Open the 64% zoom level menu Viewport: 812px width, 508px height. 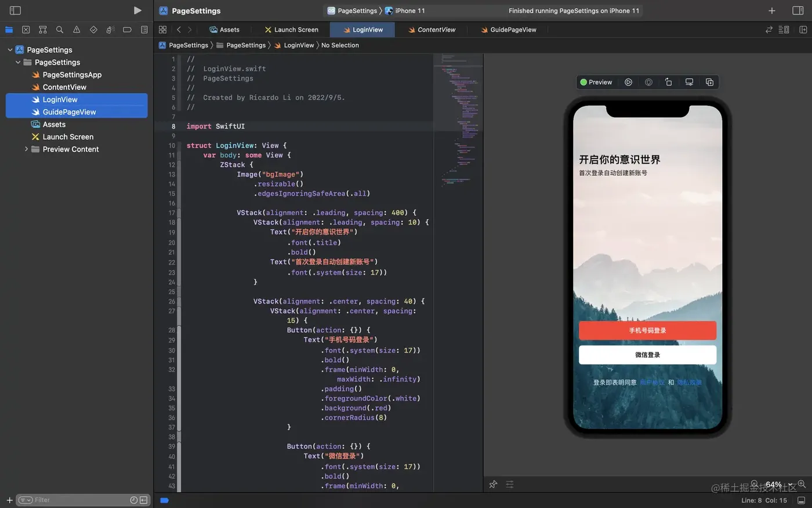(778, 484)
